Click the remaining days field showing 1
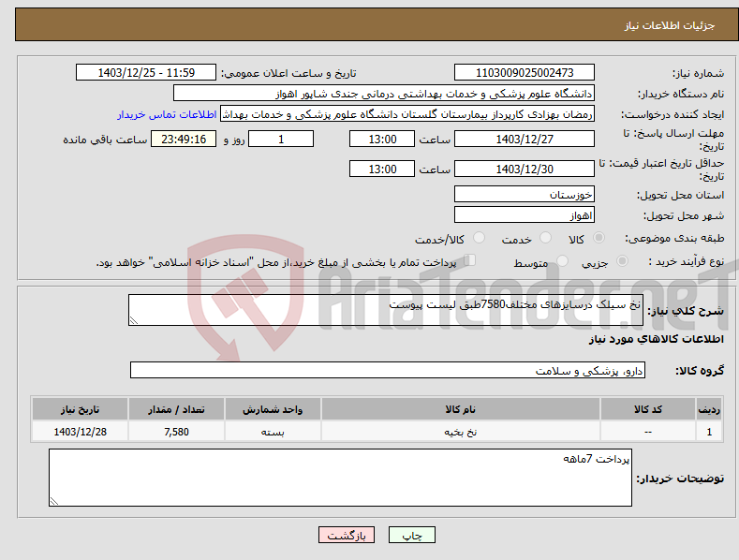Image resolution: width=739 pixels, height=560 pixels. click(281, 139)
